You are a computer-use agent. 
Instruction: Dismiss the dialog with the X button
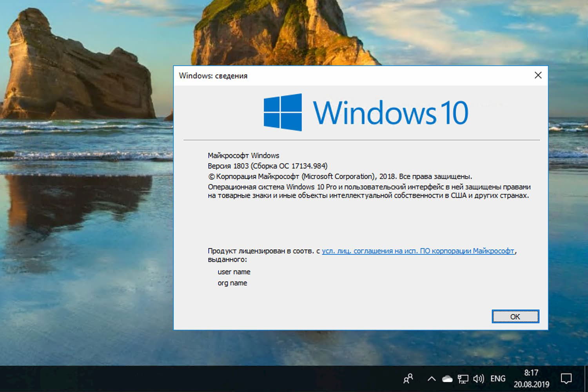pyautogui.click(x=538, y=75)
